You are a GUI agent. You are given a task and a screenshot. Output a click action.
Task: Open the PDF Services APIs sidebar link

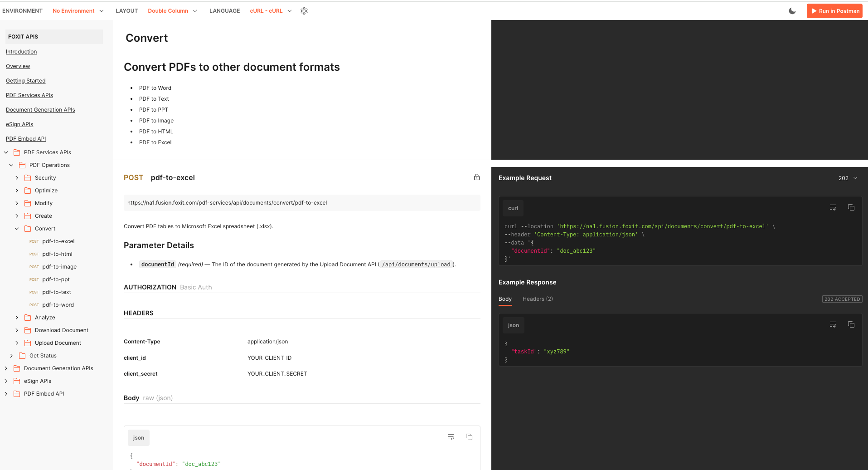point(29,95)
